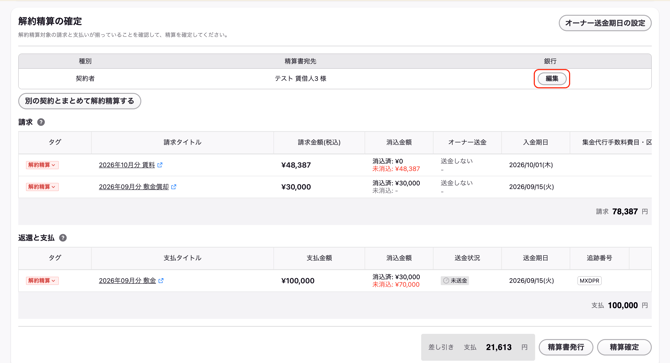Click the 差し引き 支払 21,613 円 summary

coord(478,347)
